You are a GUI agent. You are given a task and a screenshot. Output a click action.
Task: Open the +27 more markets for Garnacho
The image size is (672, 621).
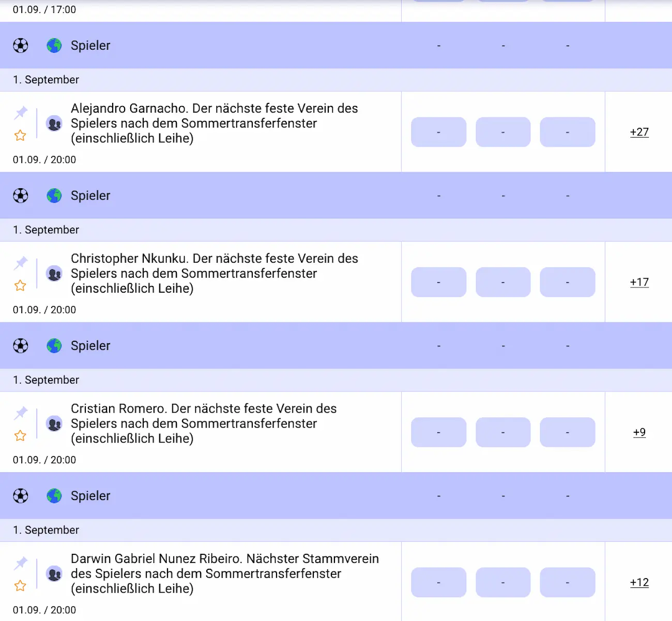coord(639,132)
